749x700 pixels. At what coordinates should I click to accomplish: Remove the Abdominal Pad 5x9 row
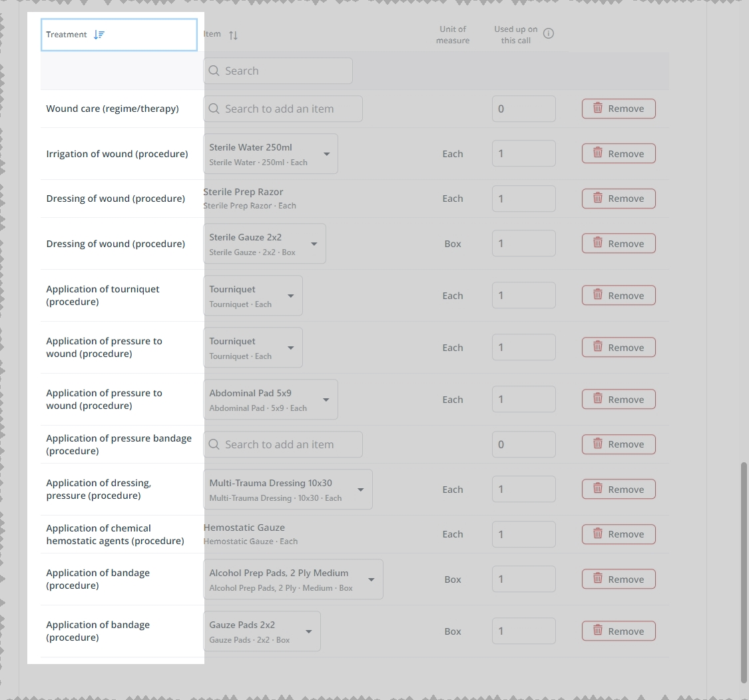[x=619, y=399]
